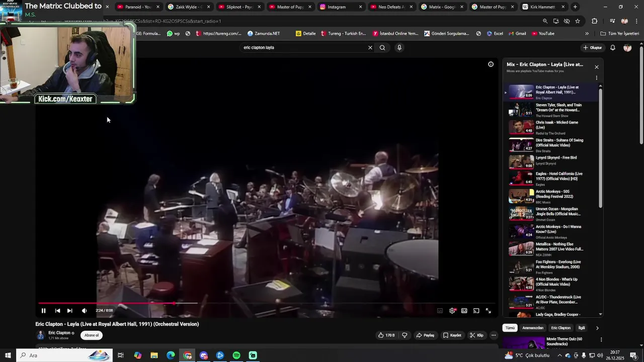Open the Zamunda.NET bookmark
Image resolution: width=644 pixels, height=362 pixels.
(264, 34)
